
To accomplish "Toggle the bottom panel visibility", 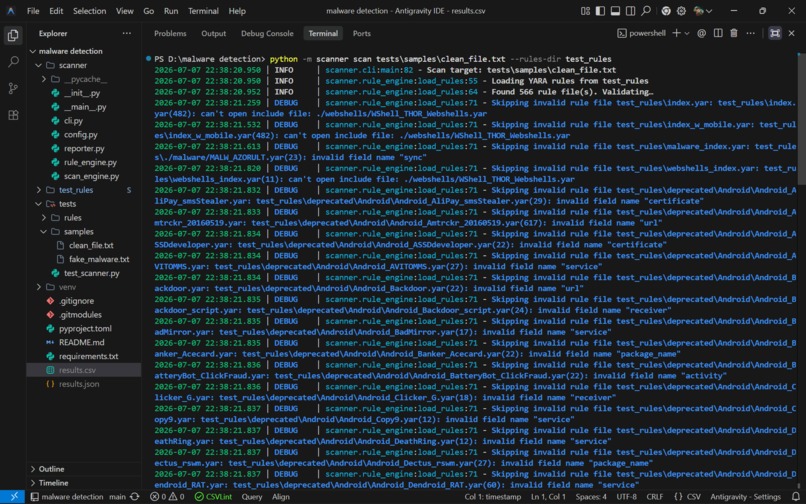I will point(615,11).
